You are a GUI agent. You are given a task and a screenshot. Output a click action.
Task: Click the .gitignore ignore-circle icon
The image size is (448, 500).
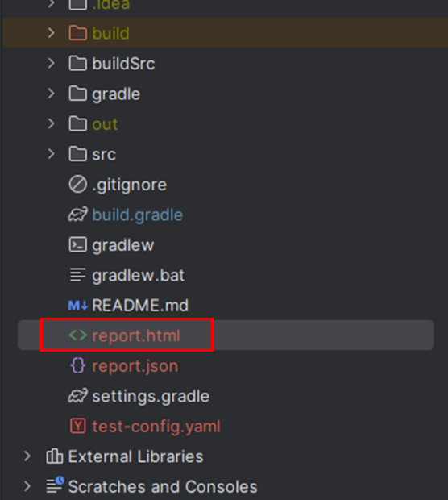(77, 184)
